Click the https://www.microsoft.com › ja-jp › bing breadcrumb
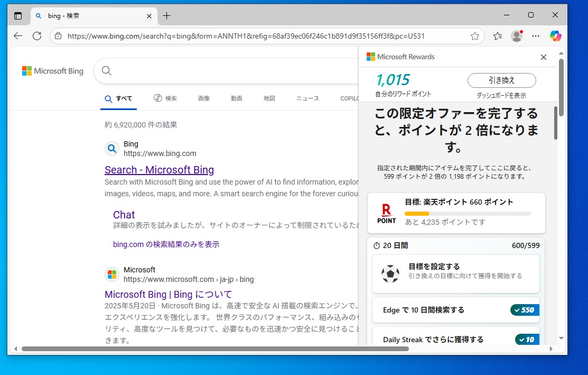Image resolution: width=588 pixels, height=375 pixels. tap(189, 279)
